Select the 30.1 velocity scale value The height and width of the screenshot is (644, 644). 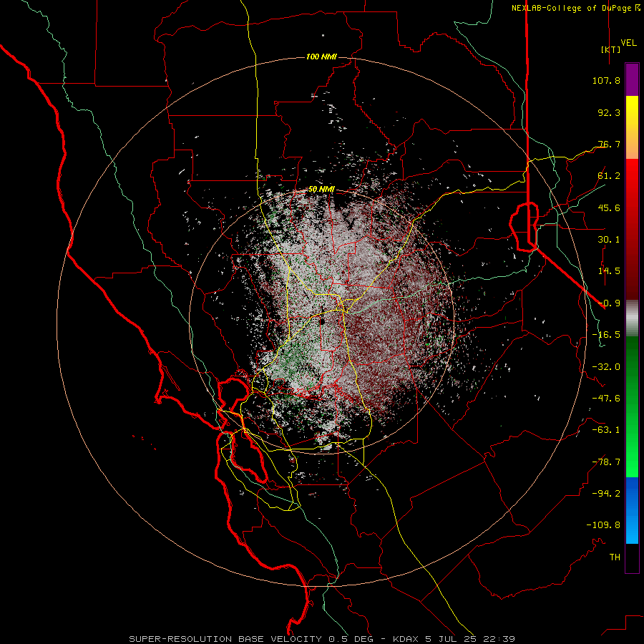tap(609, 239)
